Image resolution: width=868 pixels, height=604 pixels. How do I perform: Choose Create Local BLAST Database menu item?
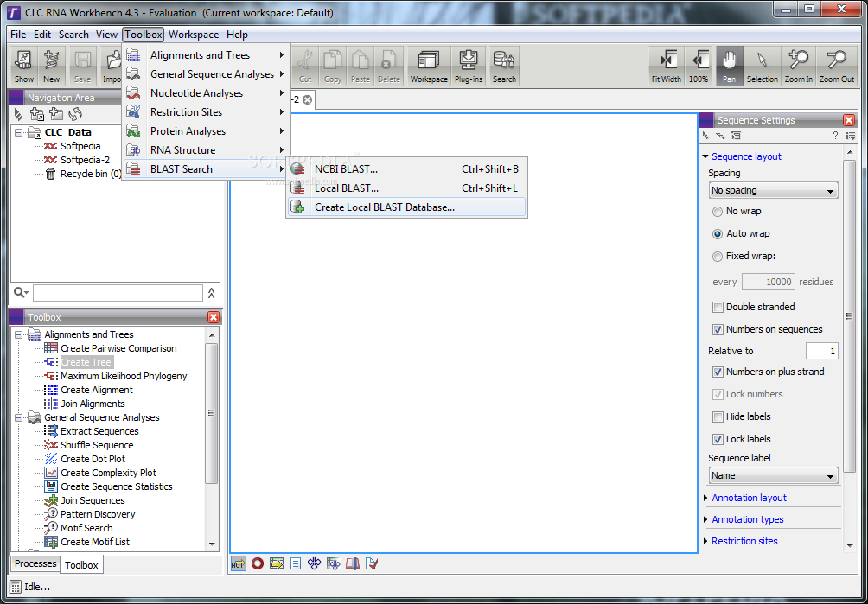pos(406,207)
